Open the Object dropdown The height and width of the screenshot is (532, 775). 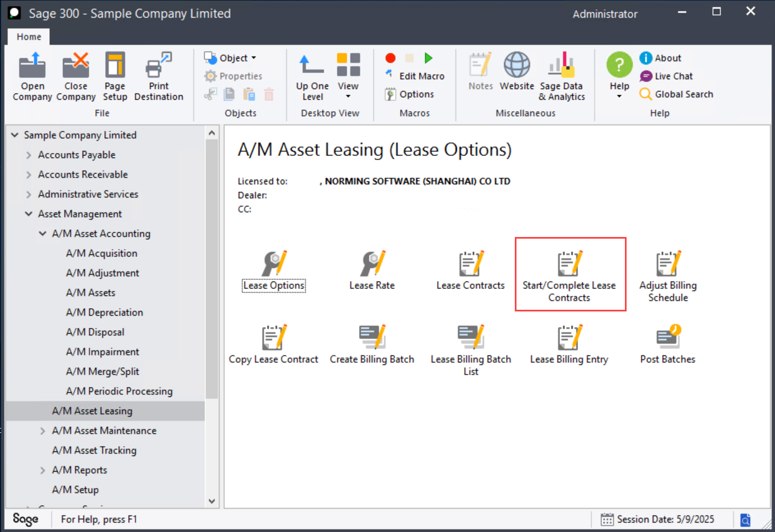[230, 58]
